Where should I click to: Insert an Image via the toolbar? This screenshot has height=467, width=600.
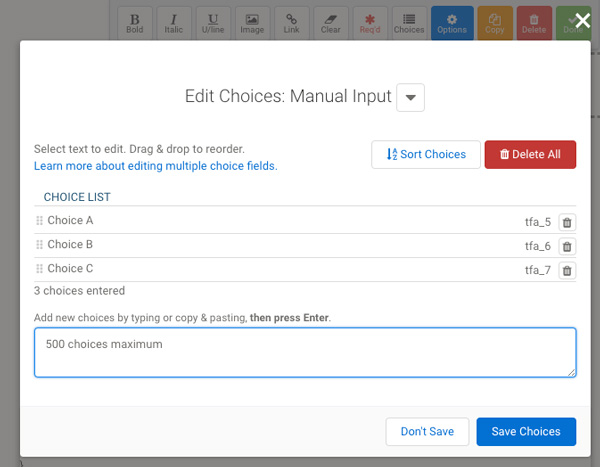coord(252,23)
